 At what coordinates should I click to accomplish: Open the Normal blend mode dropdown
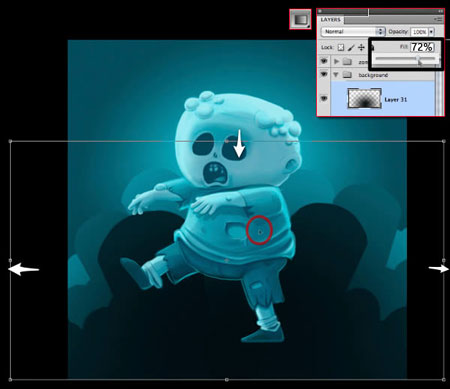(x=353, y=32)
